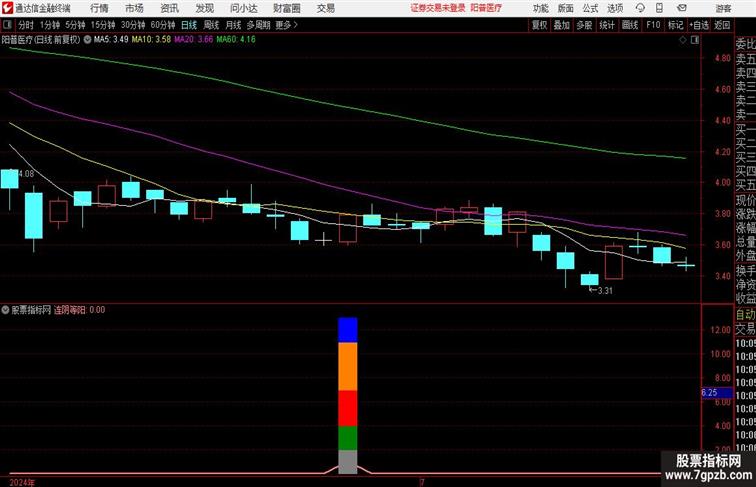
Task: Open the 问小达 menu
Action: [243, 8]
